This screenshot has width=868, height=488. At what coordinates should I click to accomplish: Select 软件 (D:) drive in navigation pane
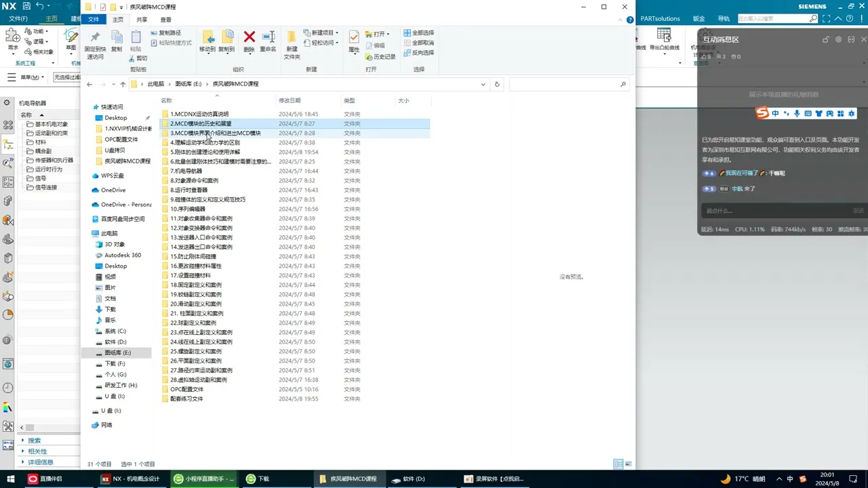[x=115, y=342]
